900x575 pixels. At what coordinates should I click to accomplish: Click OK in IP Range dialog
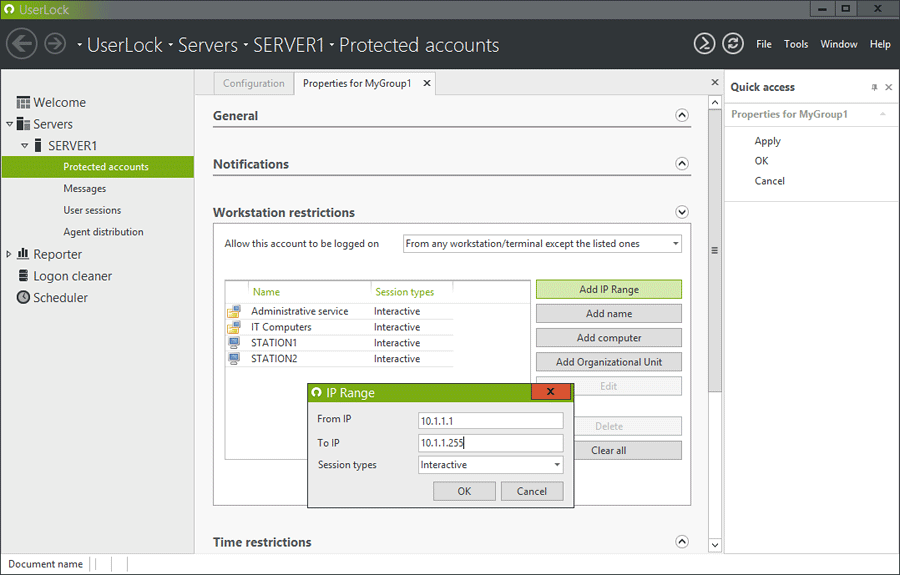point(464,491)
